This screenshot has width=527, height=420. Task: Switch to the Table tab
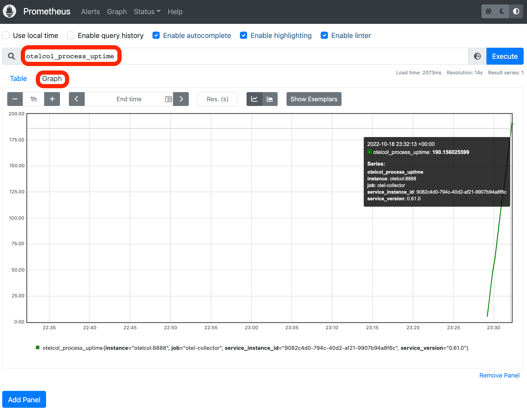coord(18,79)
